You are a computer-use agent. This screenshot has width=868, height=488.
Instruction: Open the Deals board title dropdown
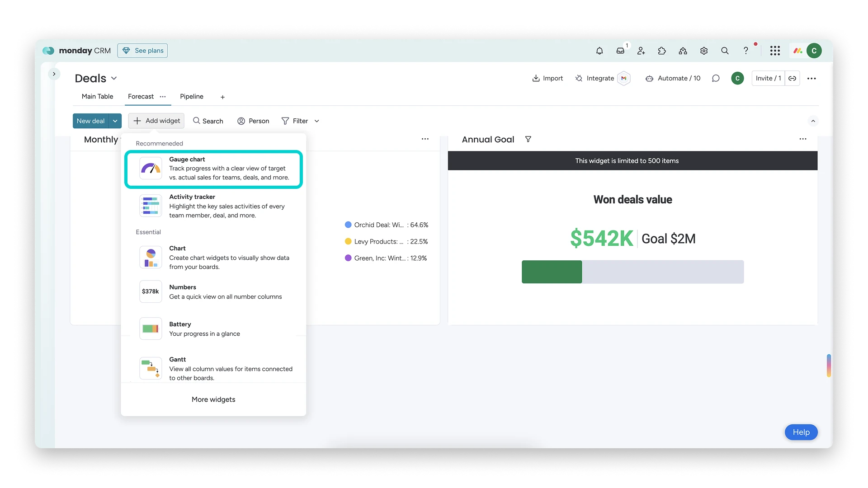pos(114,78)
